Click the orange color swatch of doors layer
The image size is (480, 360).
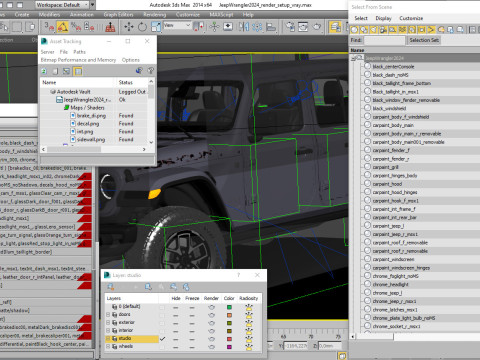(229, 315)
